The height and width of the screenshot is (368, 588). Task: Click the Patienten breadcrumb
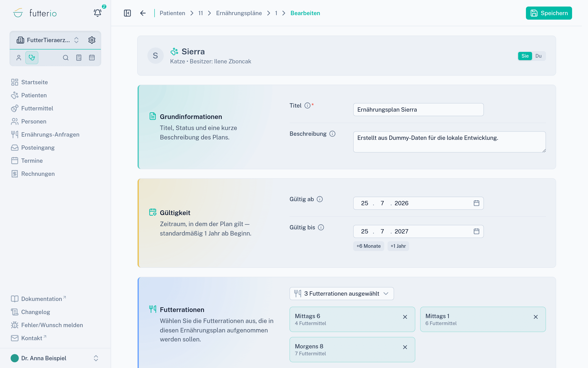172,13
